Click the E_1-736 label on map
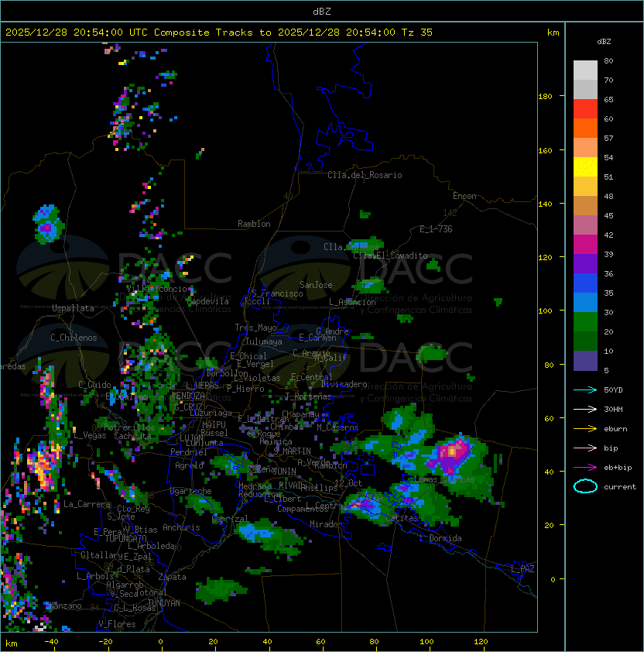 pyautogui.click(x=436, y=229)
